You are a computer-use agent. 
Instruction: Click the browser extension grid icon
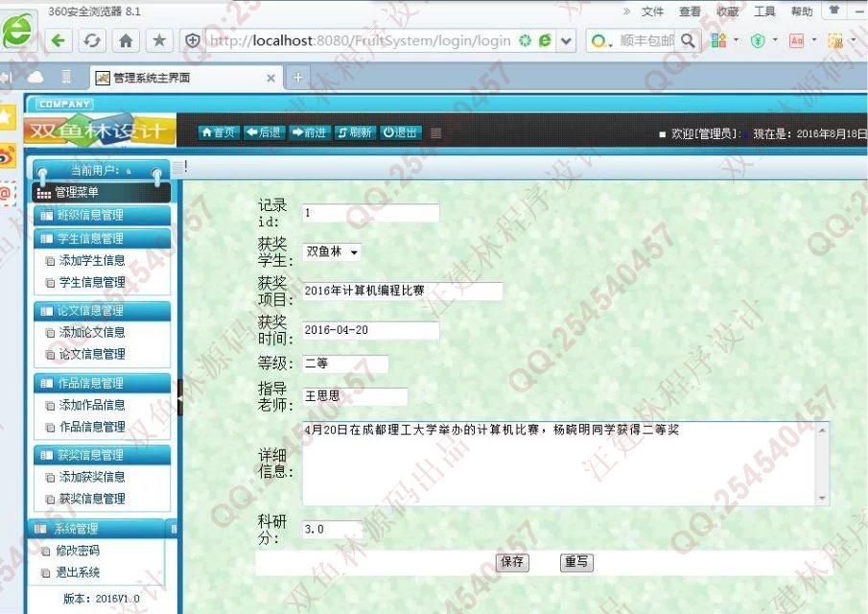(x=718, y=40)
